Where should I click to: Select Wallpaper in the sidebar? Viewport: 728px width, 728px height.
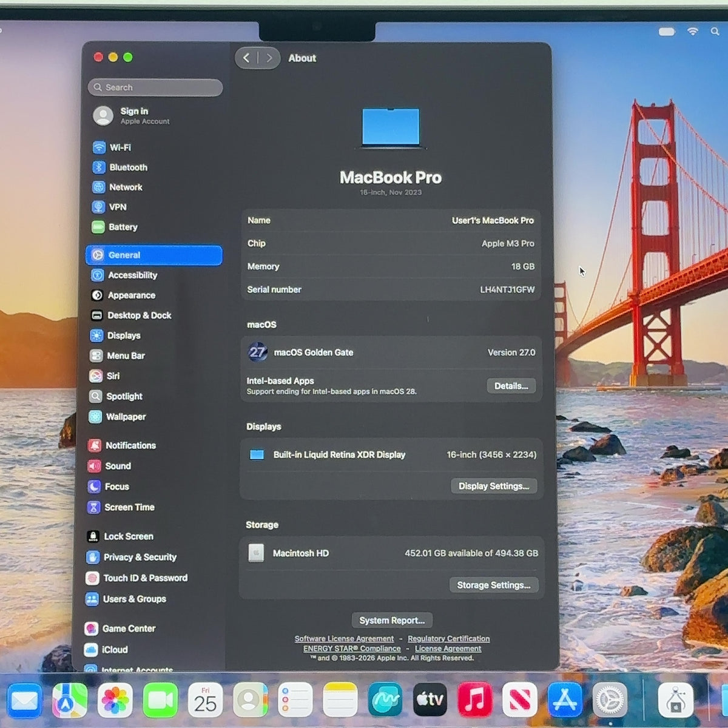click(155, 417)
